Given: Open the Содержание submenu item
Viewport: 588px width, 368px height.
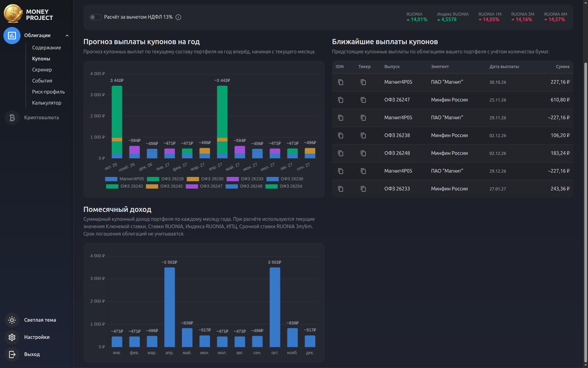Looking at the screenshot, I should [x=47, y=48].
